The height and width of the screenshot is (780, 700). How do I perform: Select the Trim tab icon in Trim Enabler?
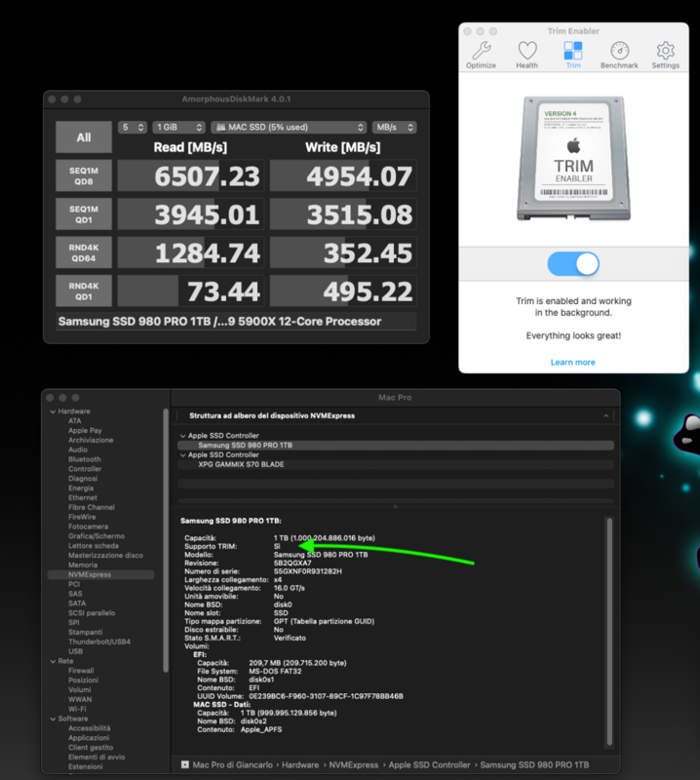[572, 51]
